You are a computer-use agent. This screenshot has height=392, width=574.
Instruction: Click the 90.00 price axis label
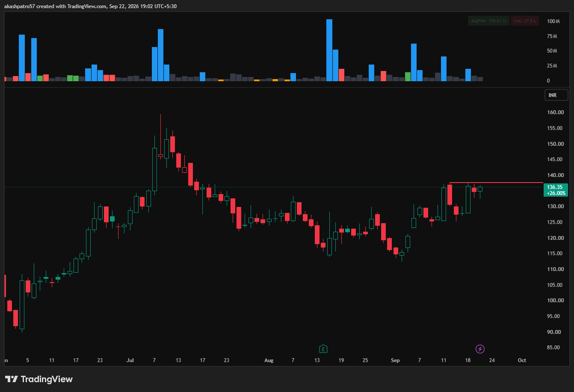pyautogui.click(x=555, y=332)
